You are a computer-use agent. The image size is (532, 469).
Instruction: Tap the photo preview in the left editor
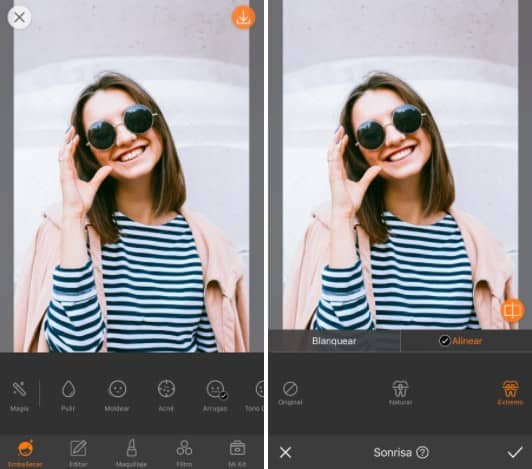(x=131, y=176)
